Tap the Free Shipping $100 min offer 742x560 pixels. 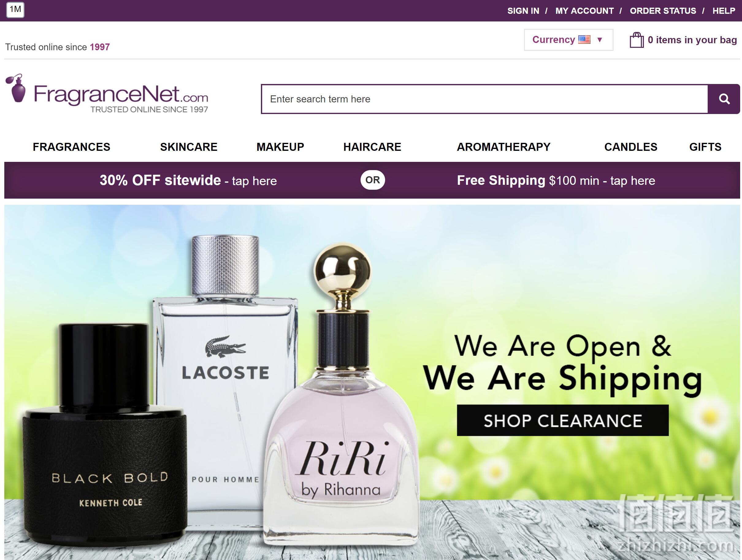pyautogui.click(x=556, y=181)
